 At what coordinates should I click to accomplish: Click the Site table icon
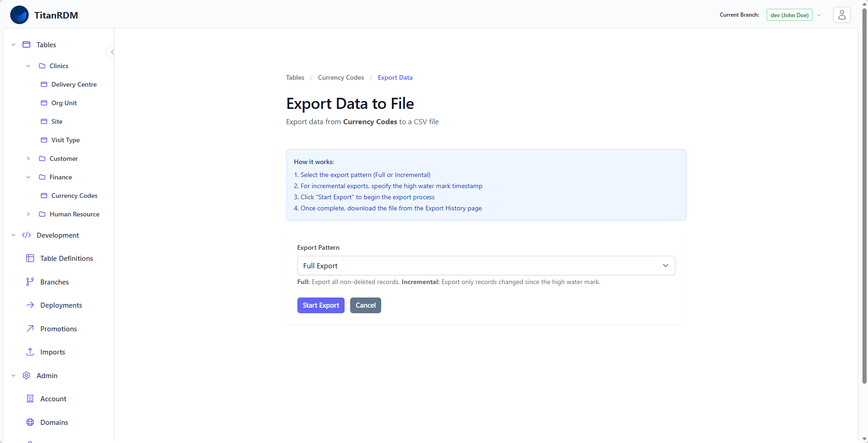point(44,121)
